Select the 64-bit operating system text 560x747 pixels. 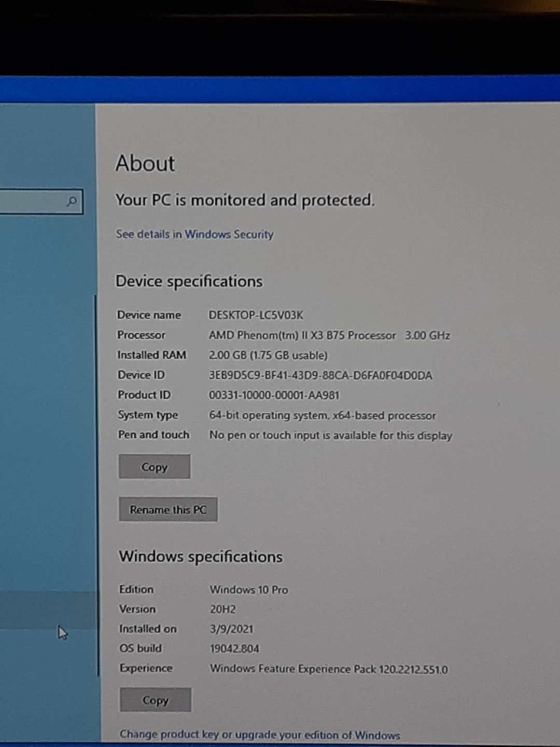(x=323, y=416)
